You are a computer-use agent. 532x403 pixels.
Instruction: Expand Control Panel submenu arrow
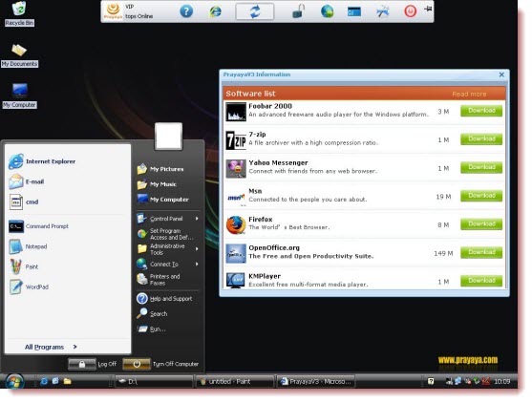coord(197,219)
